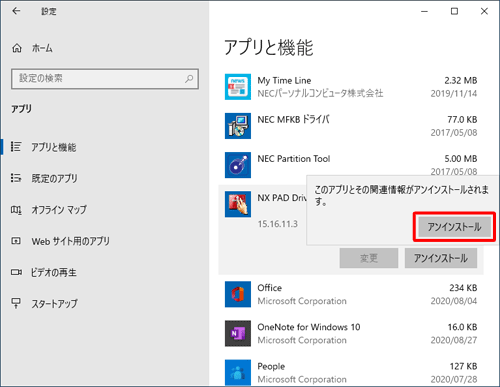The image size is (500, 387).
Task: Open Web サイト用のアプリ menu item
Action: pyautogui.click(x=71, y=241)
